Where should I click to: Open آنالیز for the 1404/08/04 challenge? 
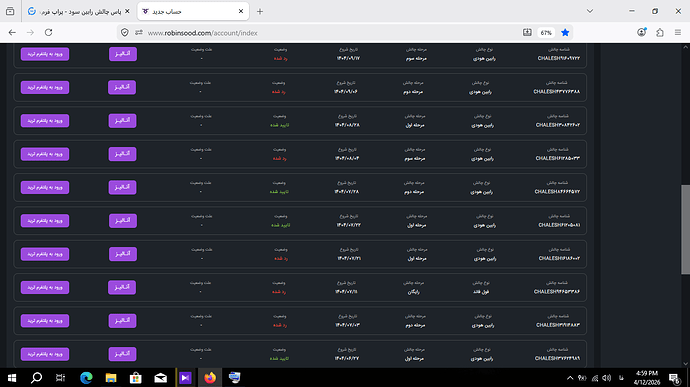[x=122, y=154]
